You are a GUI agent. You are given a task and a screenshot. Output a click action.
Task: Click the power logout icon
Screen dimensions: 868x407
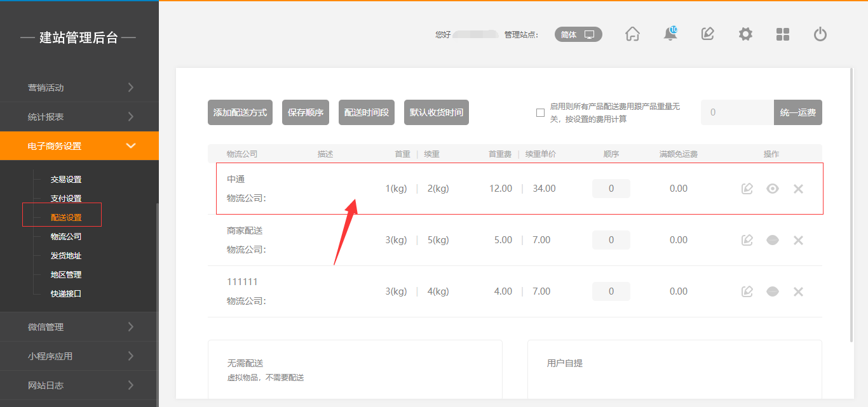tap(820, 34)
